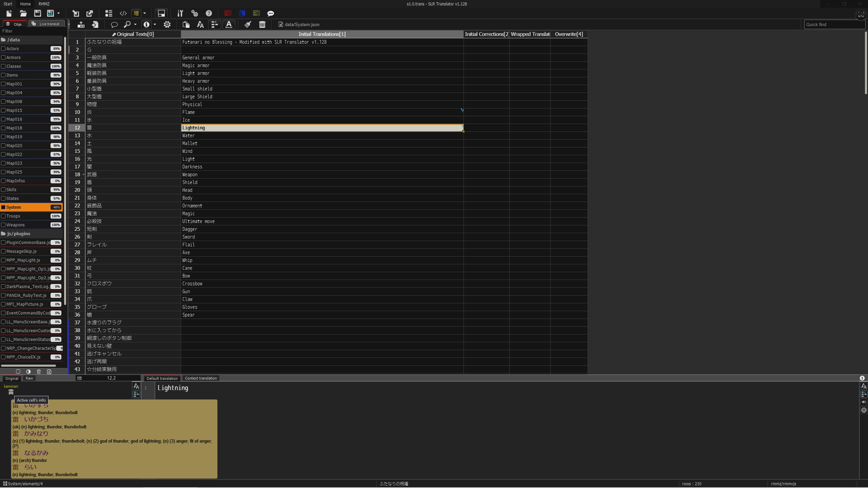The height and width of the screenshot is (488, 868).
Task: Click the trash can delete icon
Action: click(x=262, y=24)
